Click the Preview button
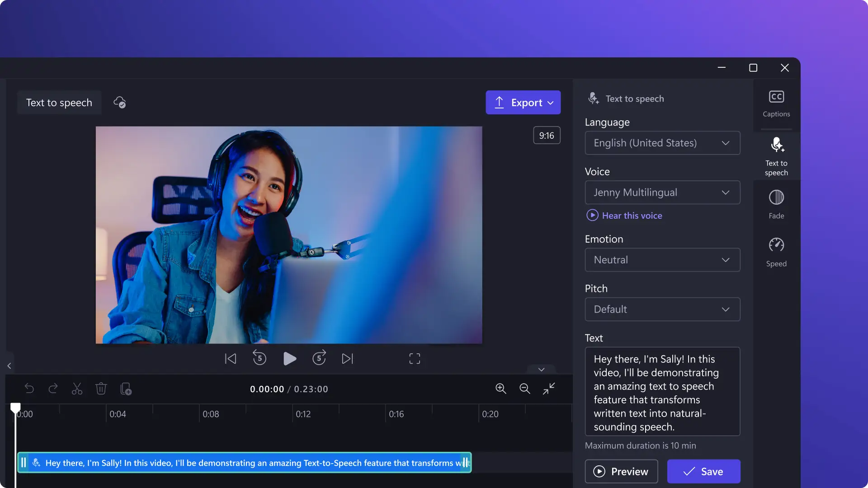The image size is (868, 488). [x=621, y=471]
